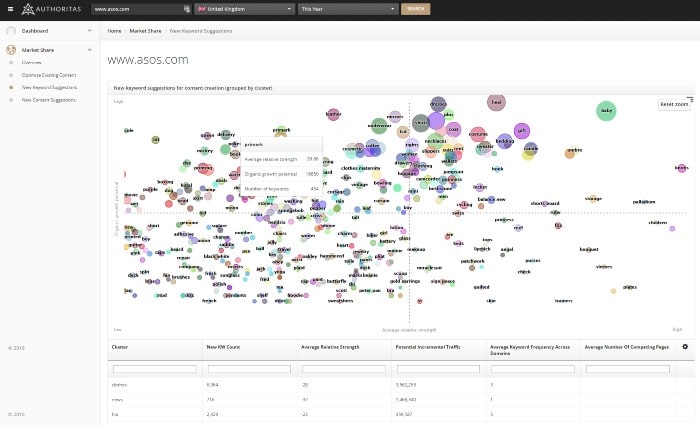Click the 'amber' bubble on the chart
This screenshot has width=700, height=426.
(x=571, y=153)
